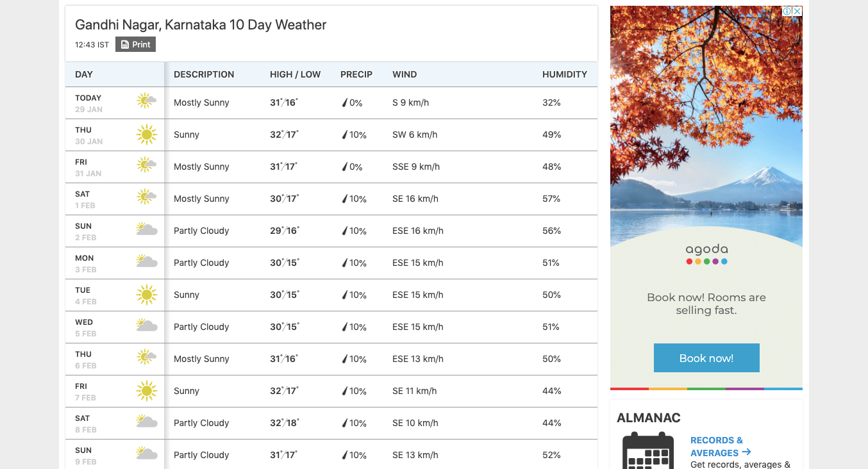Click the mostly sunny icon for Thursday 6 Feb
This screenshot has width=868, height=469.
tap(146, 357)
